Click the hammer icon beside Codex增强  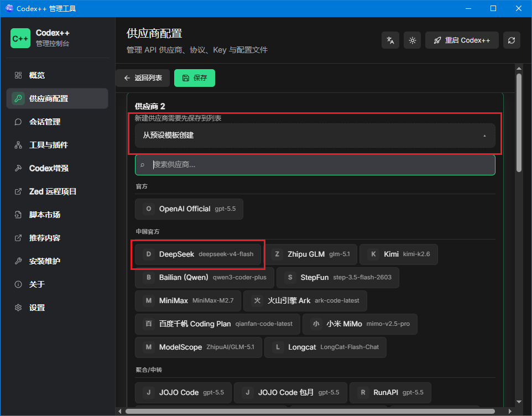(18, 168)
